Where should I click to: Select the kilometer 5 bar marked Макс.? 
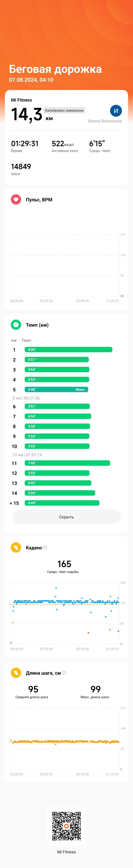pos(56,390)
